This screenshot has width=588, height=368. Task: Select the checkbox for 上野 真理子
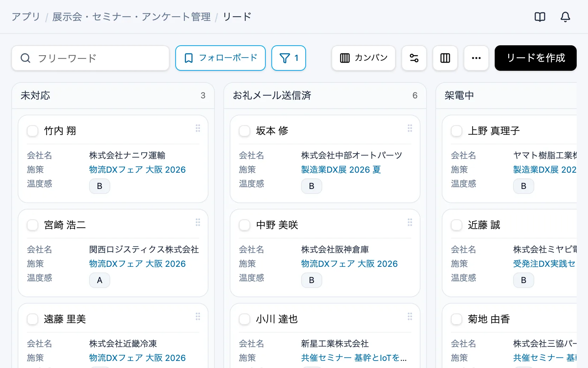click(x=457, y=131)
